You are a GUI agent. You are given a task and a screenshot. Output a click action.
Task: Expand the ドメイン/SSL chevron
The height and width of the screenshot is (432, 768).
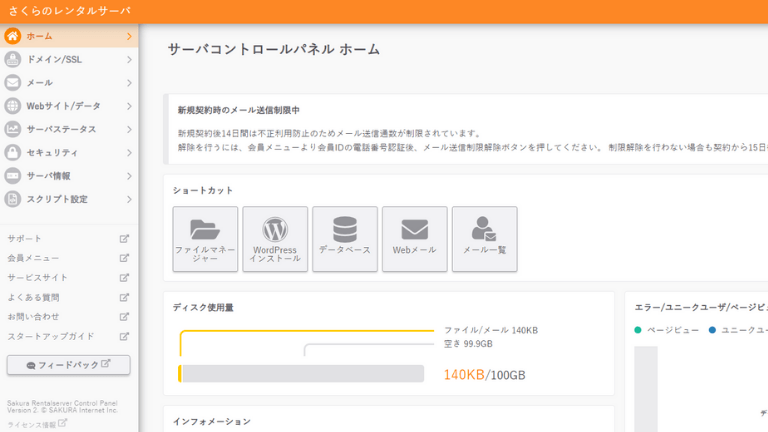129,59
